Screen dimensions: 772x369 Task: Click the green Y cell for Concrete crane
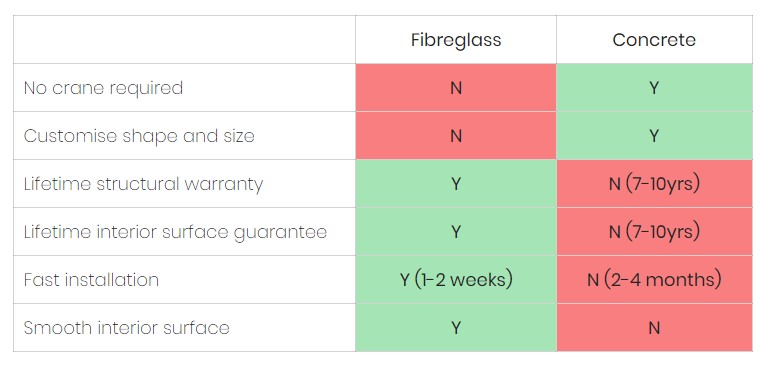[x=654, y=88]
